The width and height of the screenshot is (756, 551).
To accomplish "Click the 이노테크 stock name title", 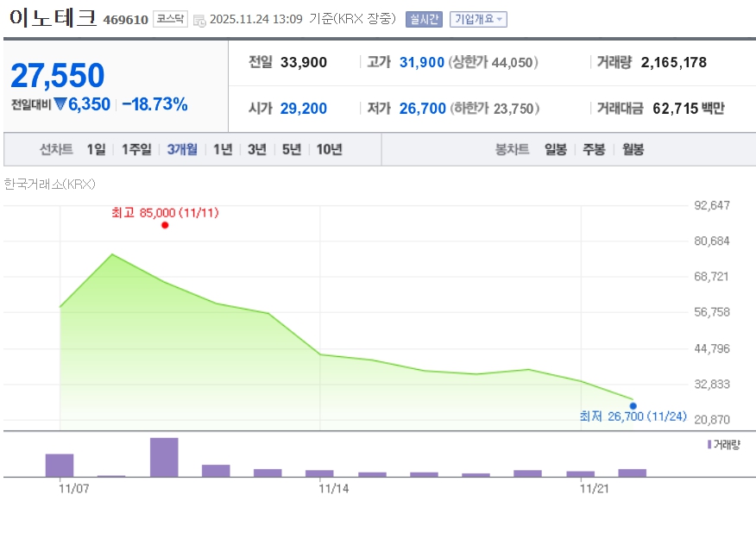I will [x=52, y=18].
